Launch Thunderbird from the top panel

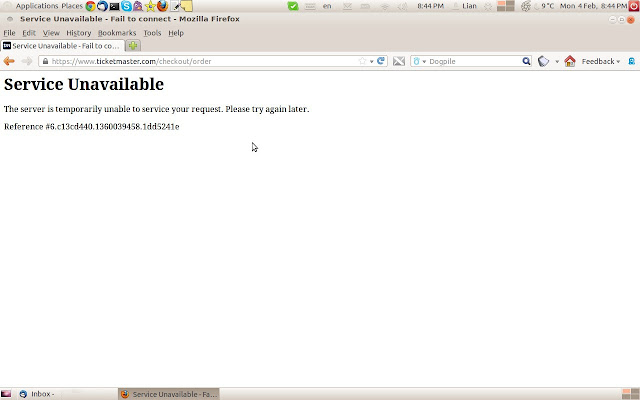pos(102,6)
